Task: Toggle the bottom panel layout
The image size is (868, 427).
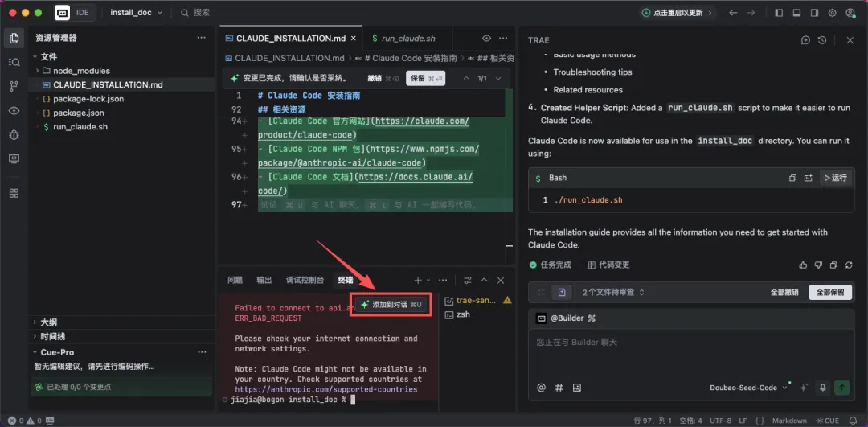Action: coord(796,13)
